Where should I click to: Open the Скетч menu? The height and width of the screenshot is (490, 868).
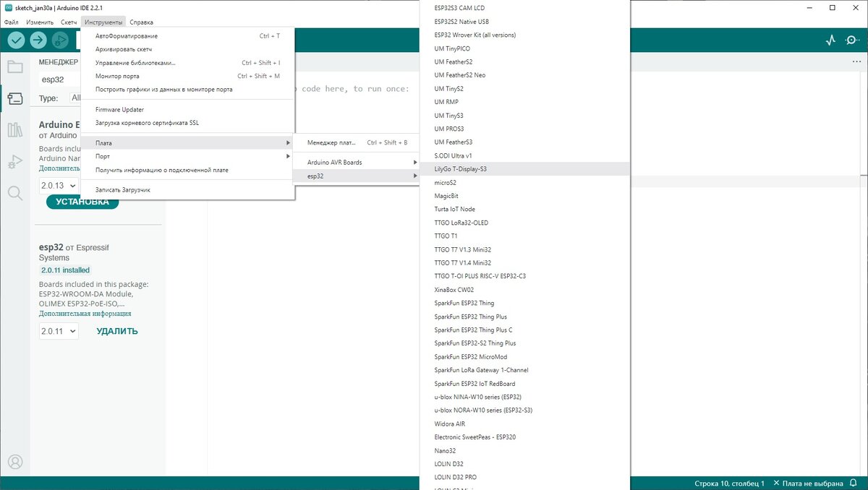pos(69,22)
